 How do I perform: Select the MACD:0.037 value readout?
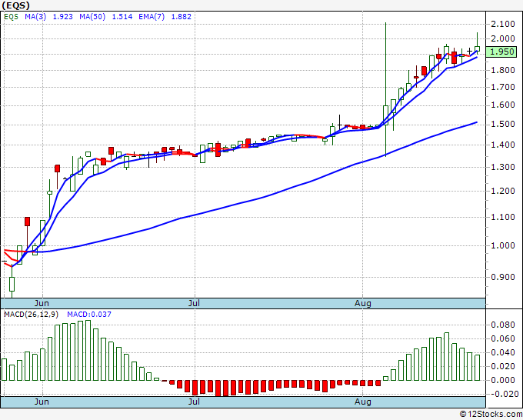[89, 315]
